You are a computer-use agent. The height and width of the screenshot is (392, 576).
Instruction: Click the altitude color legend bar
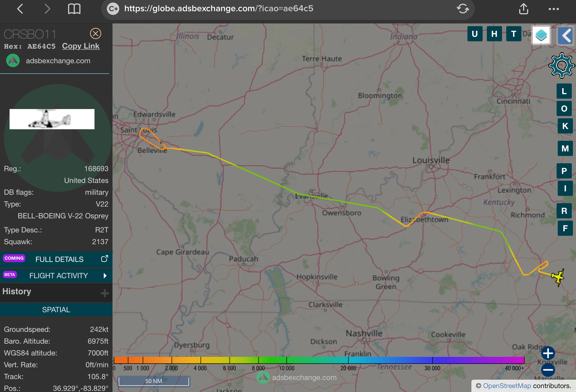(319, 360)
